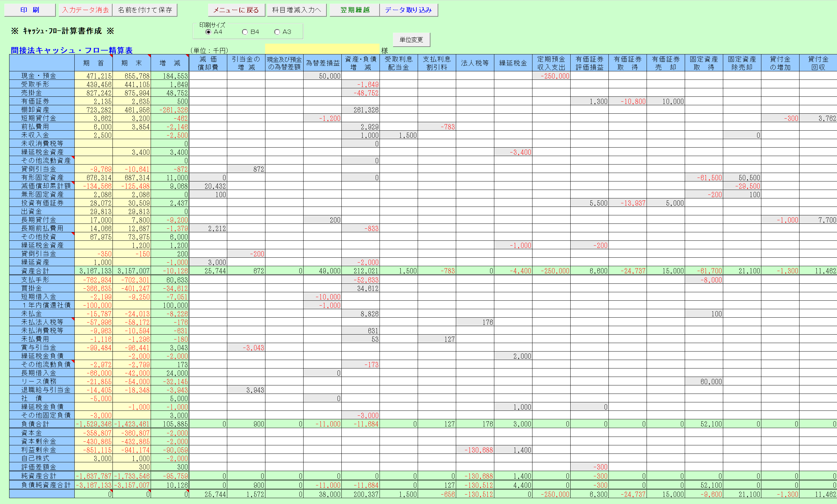Select cell 471,215 in 現金・預金 期首

pyautogui.click(x=93, y=76)
